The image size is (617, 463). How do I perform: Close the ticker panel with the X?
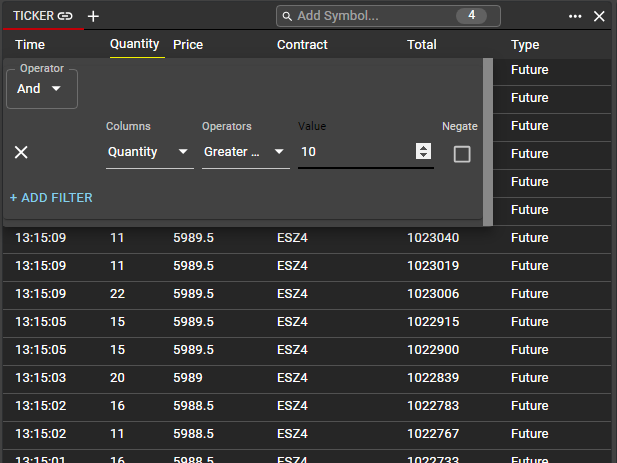pos(599,16)
